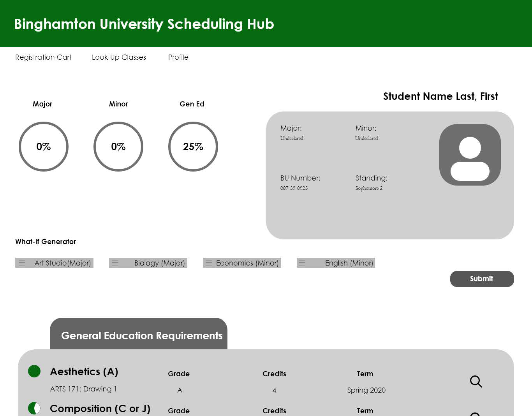Open the Registration Cart page
Screen dimensions: 532x416
[x=43, y=57]
